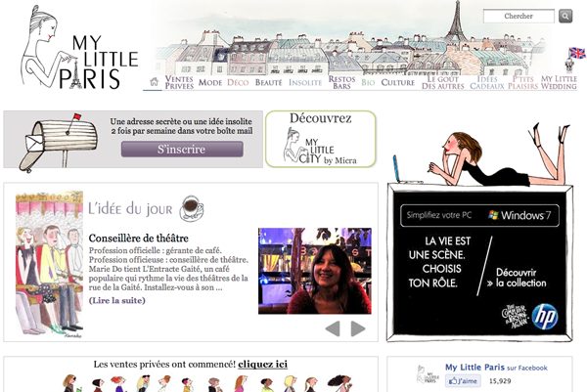Screen dimensions: 587x392
Task: Open Le Goût Des Autres section
Action: [x=443, y=82]
